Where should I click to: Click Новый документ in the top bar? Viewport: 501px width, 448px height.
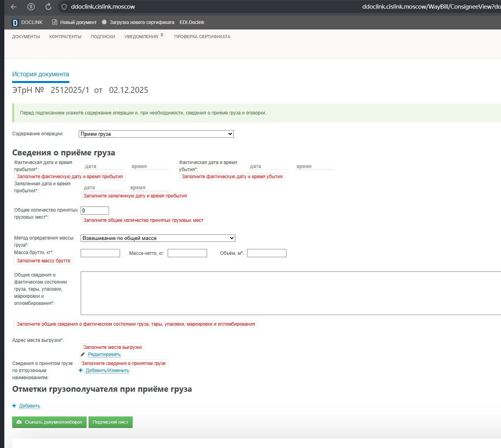click(78, 22)
